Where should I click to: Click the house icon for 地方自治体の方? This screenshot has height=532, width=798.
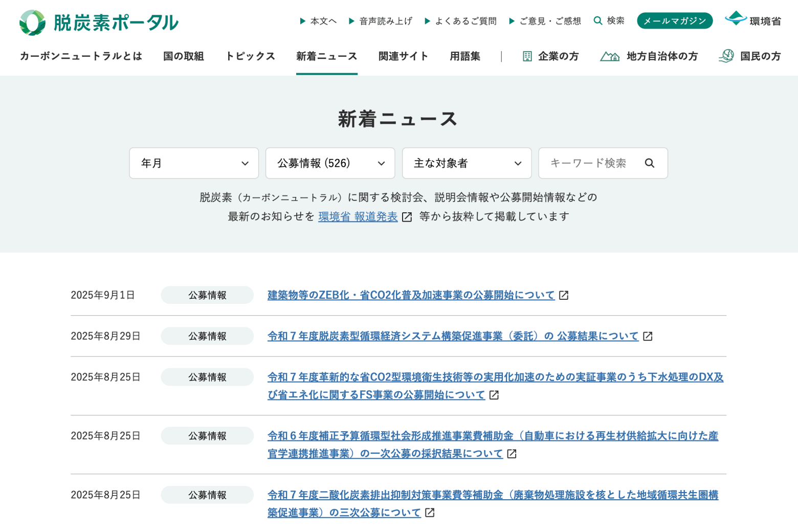point(609,56)
